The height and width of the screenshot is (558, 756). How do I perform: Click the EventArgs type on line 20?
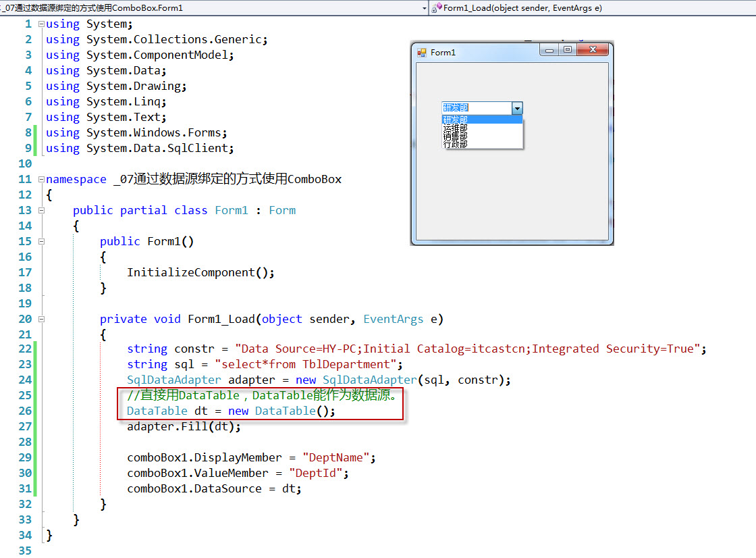pos(393,320)
